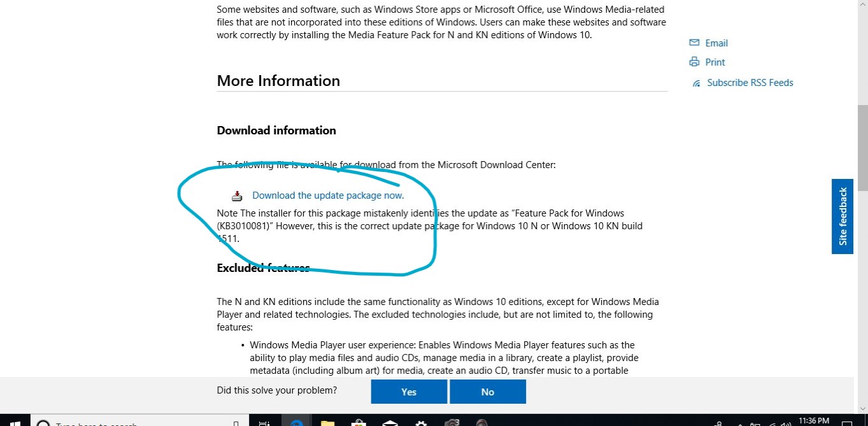Image resolution: width=868 pixels, height=426 pixels.
Task: Launch Microsoft Edge from the taskbar
Action: [x=296, y=421]
